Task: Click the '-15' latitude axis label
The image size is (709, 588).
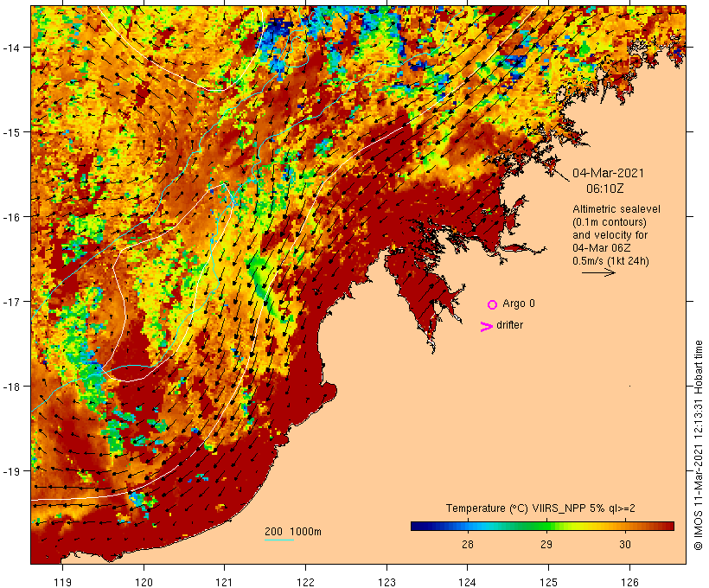Action: point(10,132)
